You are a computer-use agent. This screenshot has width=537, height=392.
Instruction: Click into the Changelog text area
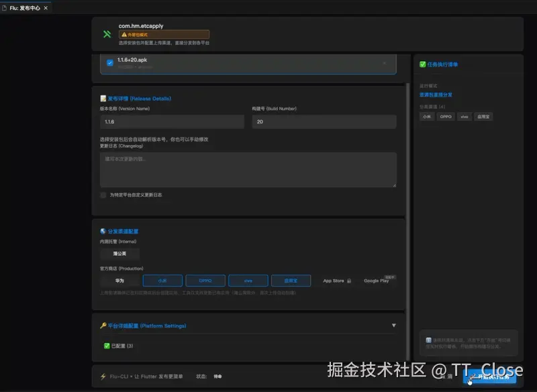click(248, 170)
